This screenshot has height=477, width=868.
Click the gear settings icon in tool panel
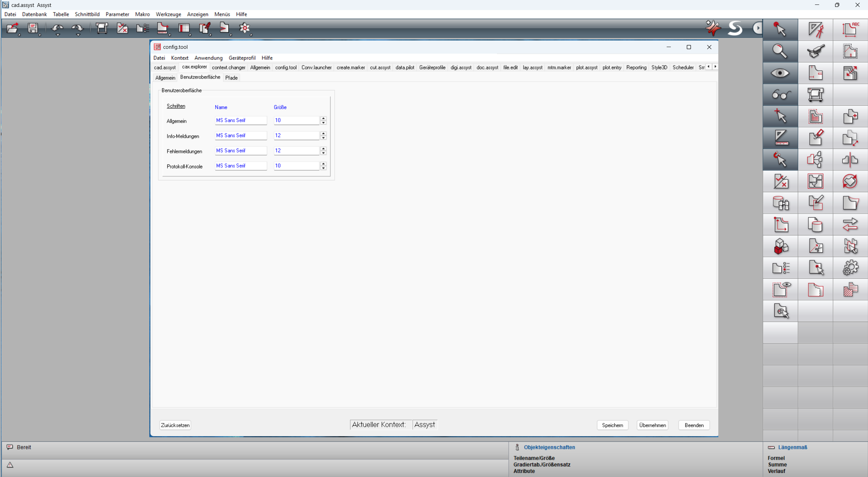pyautogui.click(x=850, y=268)
